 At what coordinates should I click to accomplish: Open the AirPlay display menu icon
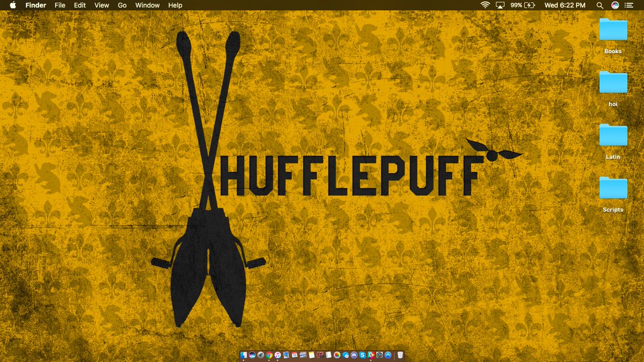click(500, 5)
